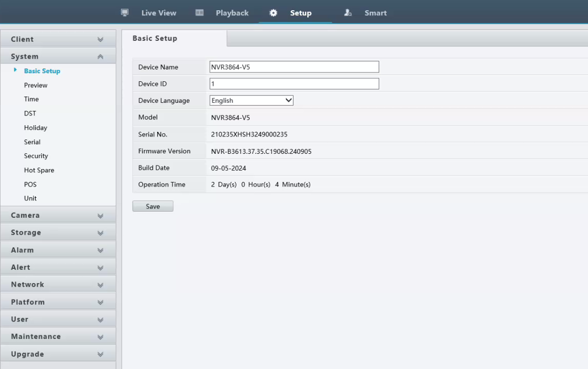
Task: Open the DST settings page
Action: (x=30, y=113)
